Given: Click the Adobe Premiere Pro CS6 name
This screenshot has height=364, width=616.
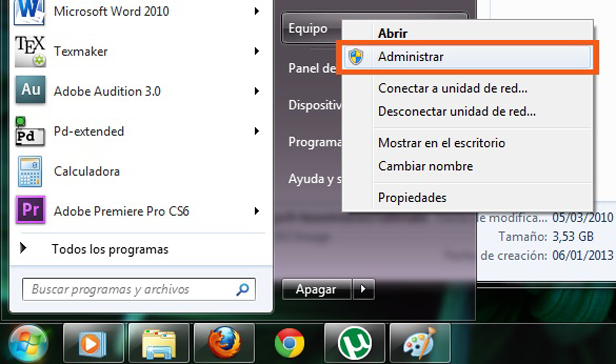Looking at the screenshot, I should pyautogui.click(x=121, y=211).
